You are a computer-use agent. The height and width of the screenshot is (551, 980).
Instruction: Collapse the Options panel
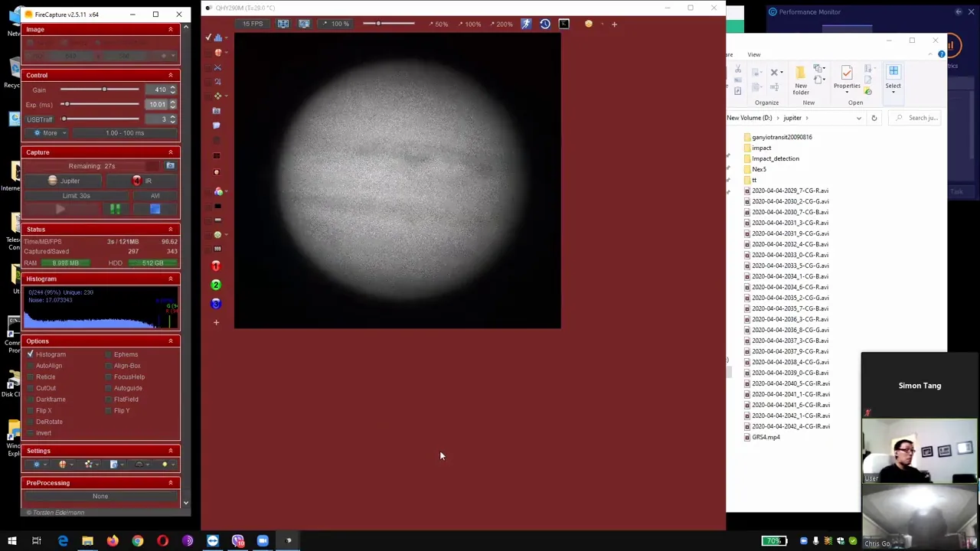(171, 341)
